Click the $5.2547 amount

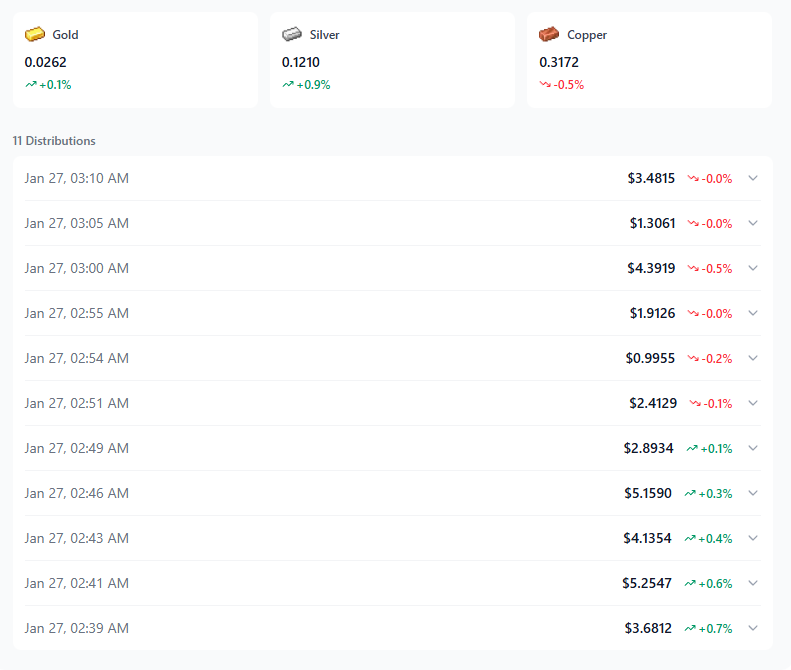point(647,583)
